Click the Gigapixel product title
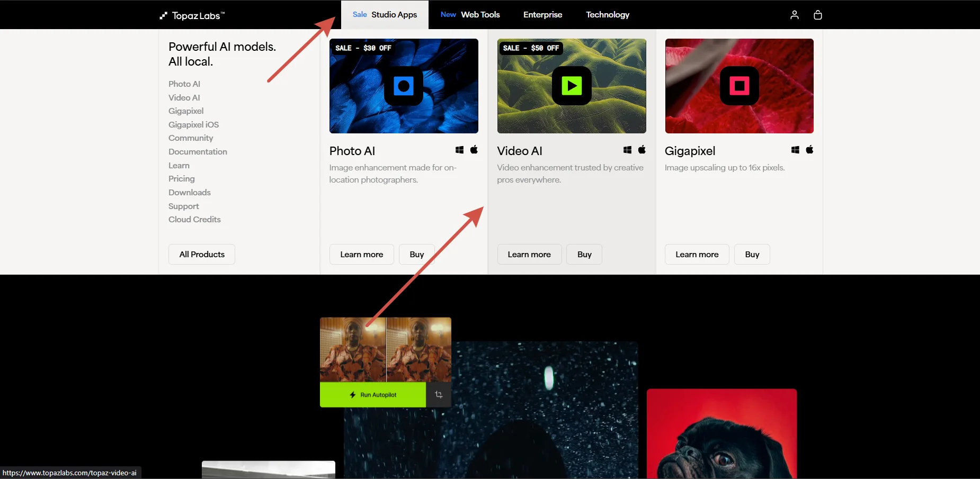980x479 pixels. [x=690, y=151]
